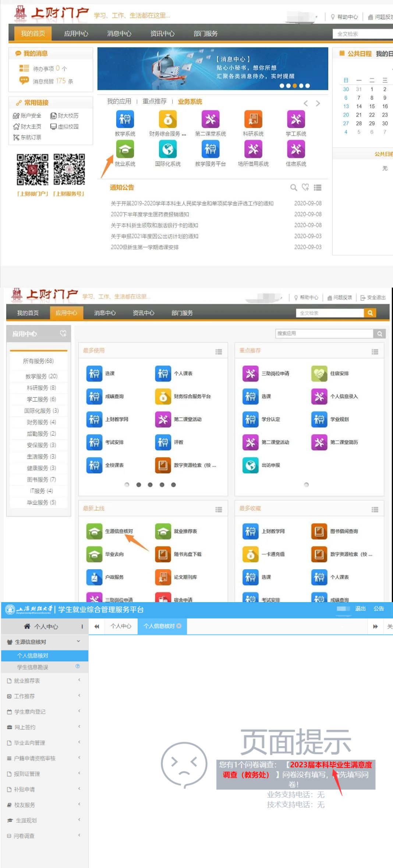Open the 图书借阅查询 app icon

point(319,531)
